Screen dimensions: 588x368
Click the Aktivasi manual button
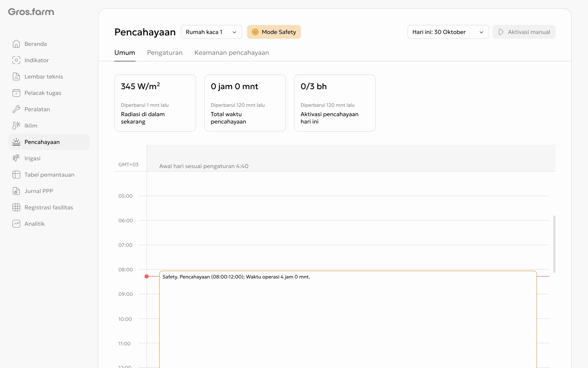point(524,32)
